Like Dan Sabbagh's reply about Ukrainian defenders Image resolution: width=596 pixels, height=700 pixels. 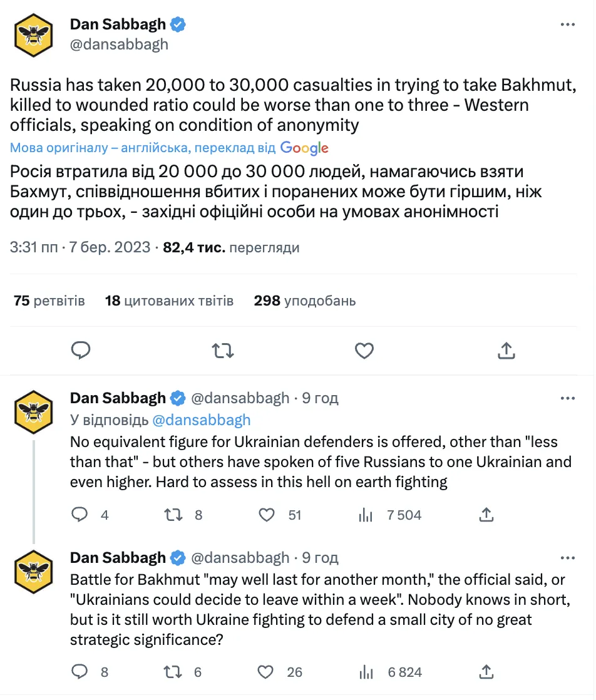click(267, 515)
